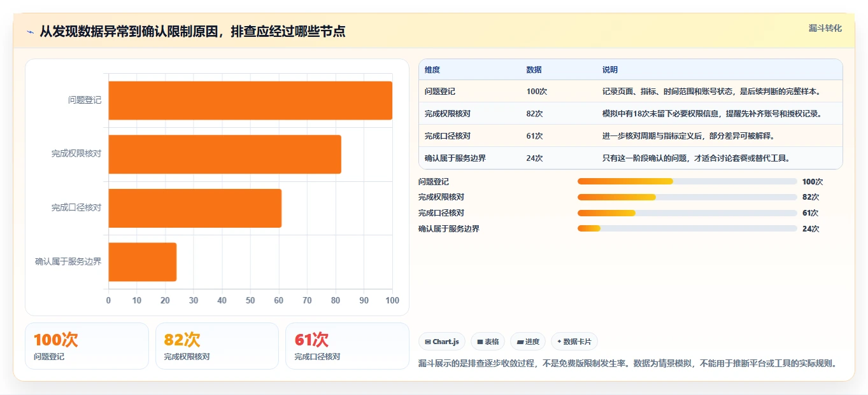Image resolution: width=868 pixels, height=395 pixels.
Task: Click the 完成口径核对 bar in the chart
Action: click(195, 208)
